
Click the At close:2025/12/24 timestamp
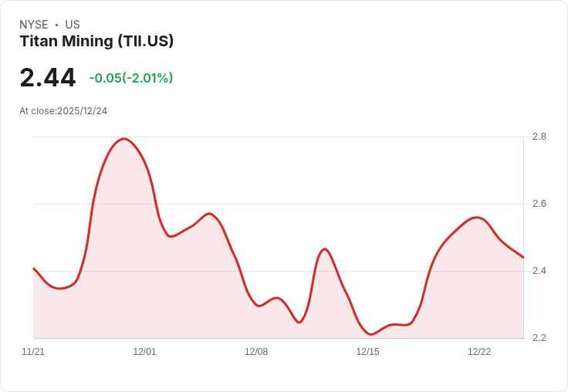click(63, 111)
